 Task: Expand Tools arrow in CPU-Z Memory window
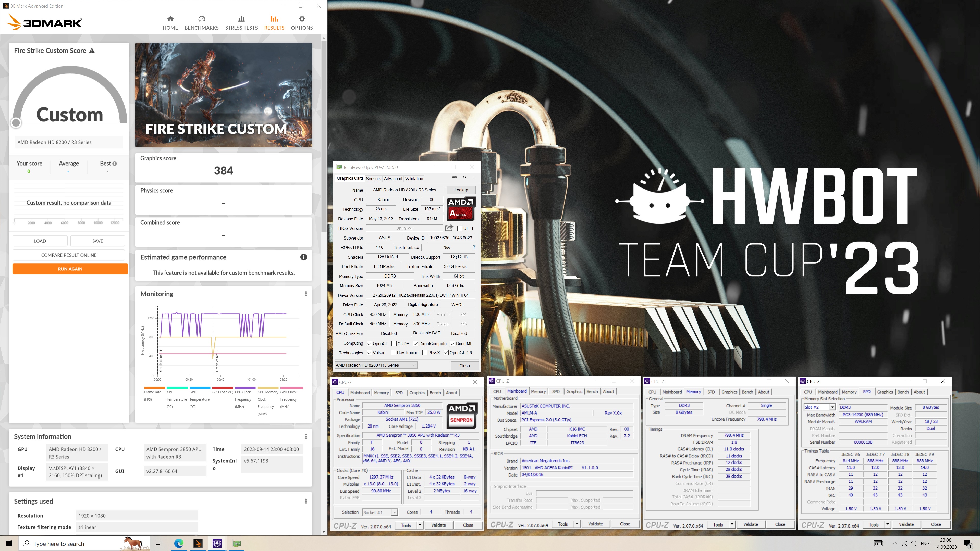coord(732,524)
